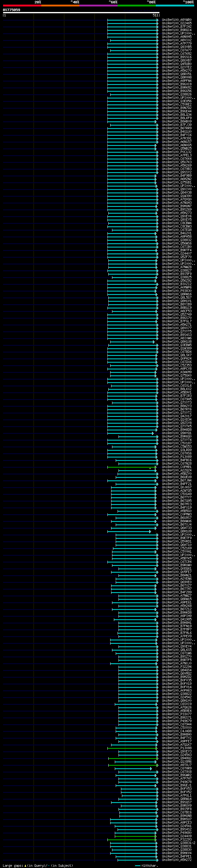
Task: Click the UniRef100_B4FF21 label
Action: click(x=176, y=484)
